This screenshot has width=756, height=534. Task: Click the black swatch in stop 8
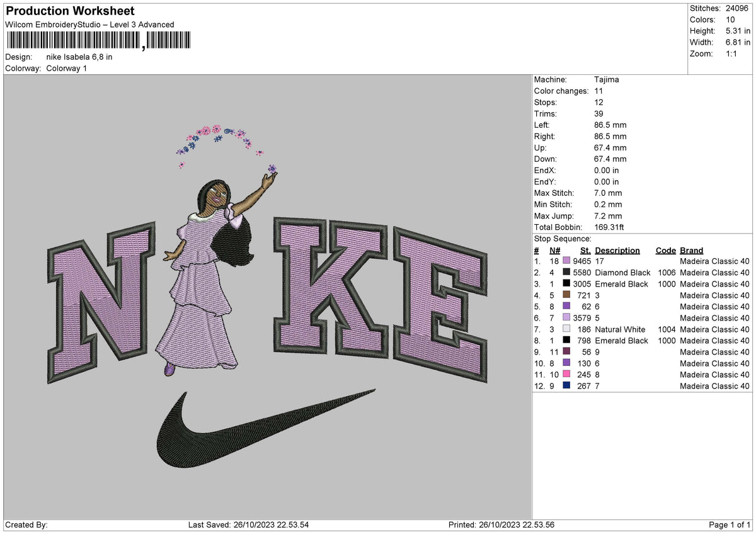pyautogui.click(x=566, y=341)
